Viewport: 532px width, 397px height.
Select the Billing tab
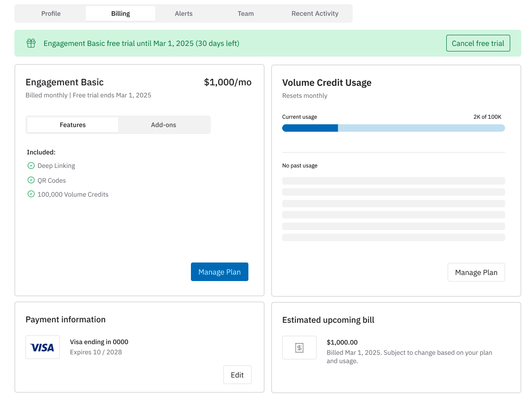[120, 13]
